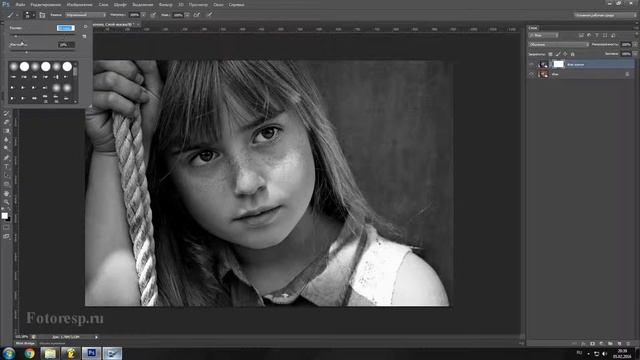The height and width of the screenshot is (360, 640).
Task: Toggle the Brush panel icon in options bar
Action: tap(42, 15)
